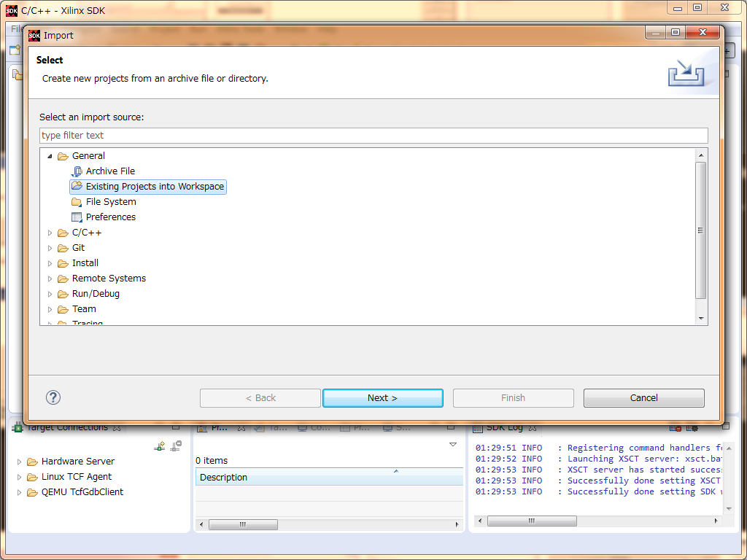Select the C/C++ tree label
Image resolution: width=747 pixels, height=560 pixels.
[87, 233]
